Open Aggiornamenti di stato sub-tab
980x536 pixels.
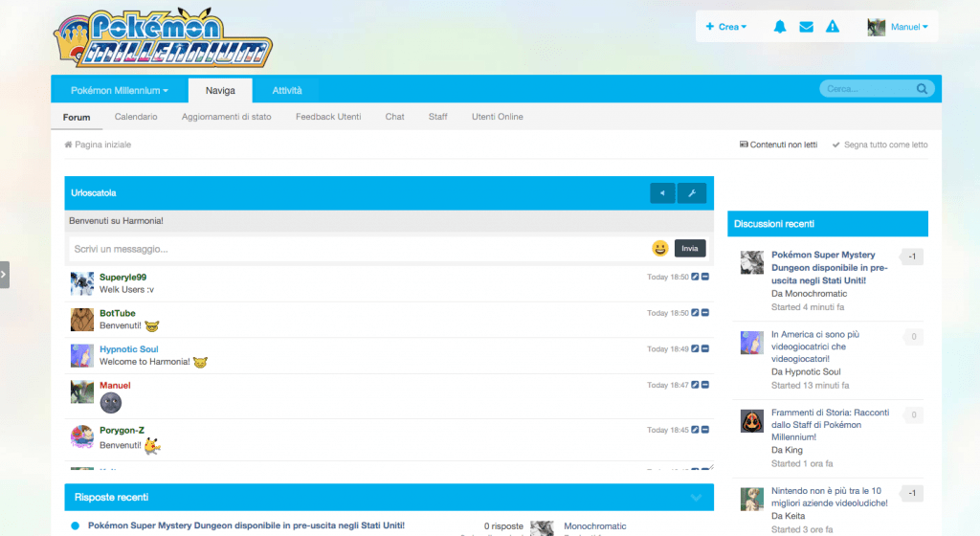pos(226,117)
